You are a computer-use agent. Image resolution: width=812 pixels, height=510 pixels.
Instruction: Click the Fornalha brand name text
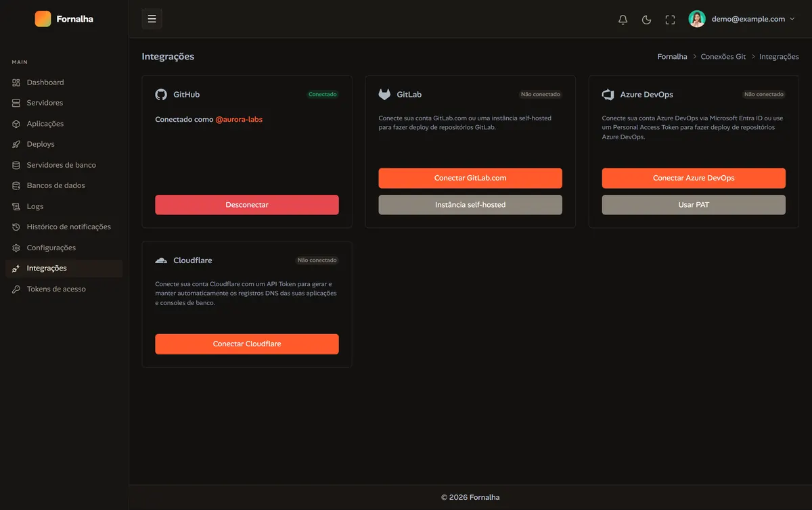click(x=75, y=19)
